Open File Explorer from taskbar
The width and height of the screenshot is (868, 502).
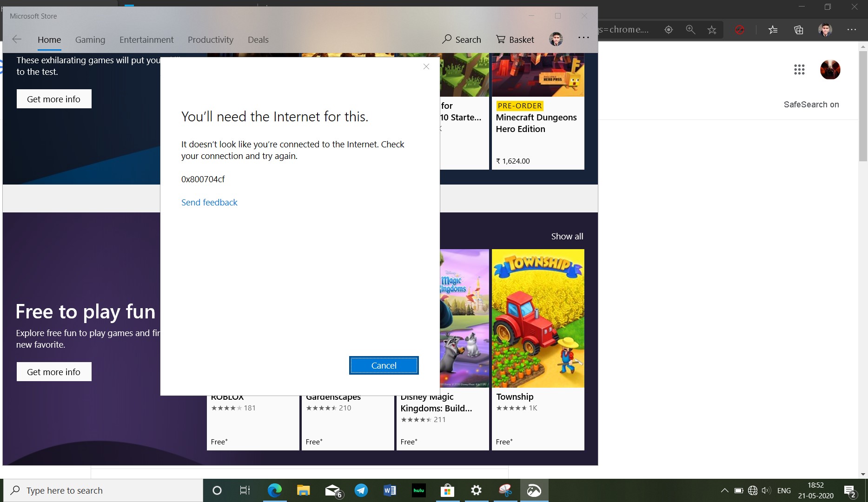(304, 490)
